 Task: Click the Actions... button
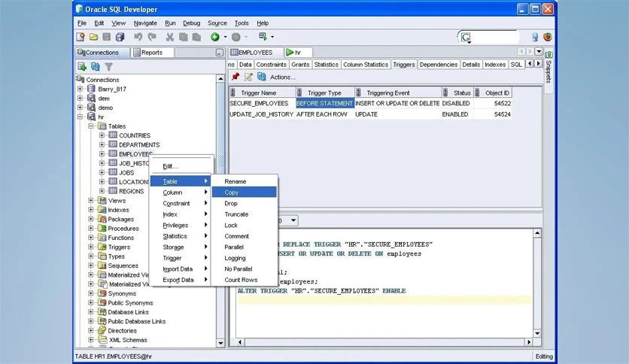coord(282,77)
